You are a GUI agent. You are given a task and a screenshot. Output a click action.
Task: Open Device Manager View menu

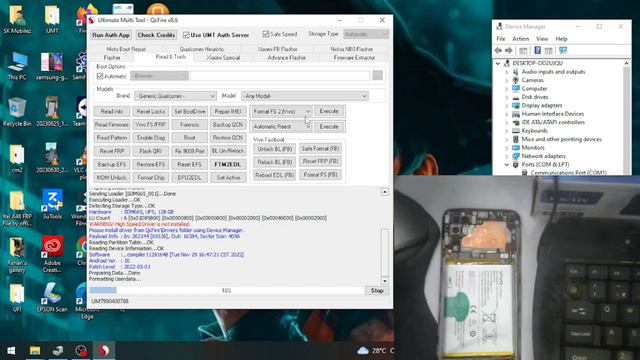coord(542,39)
